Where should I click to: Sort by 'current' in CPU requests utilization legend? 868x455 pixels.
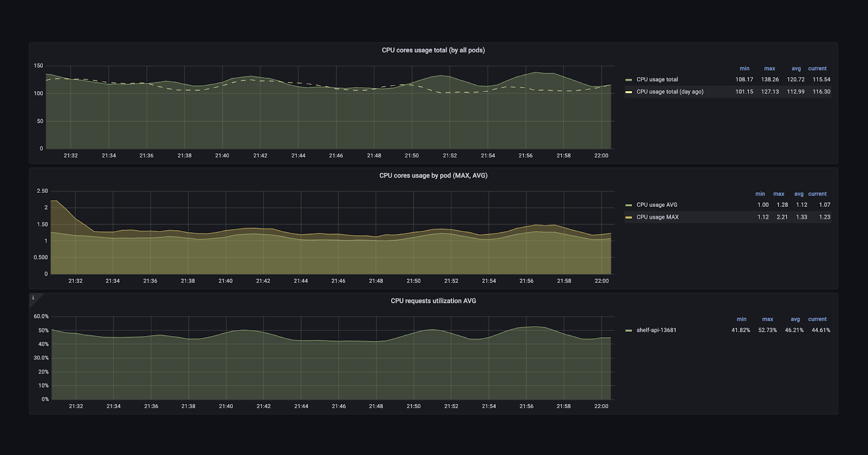817,319
